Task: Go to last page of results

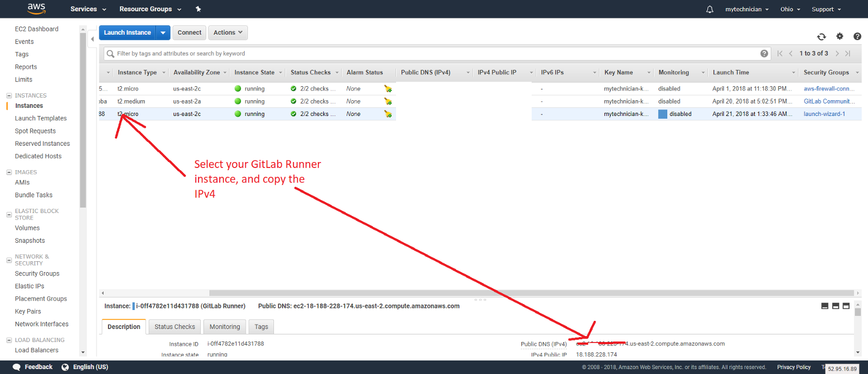Action: click(x=848, y=53)
